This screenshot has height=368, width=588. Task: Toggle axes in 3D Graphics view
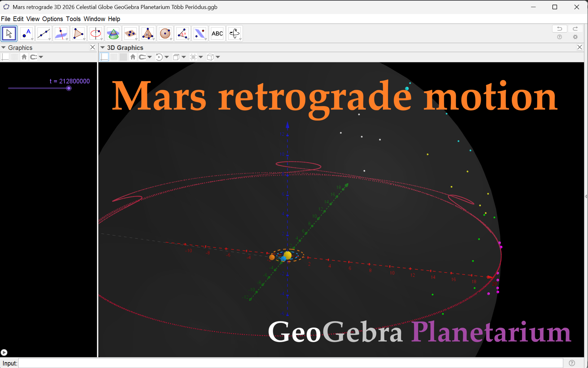(104, 57)
